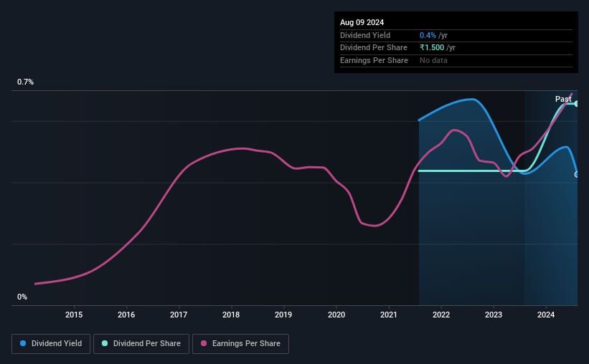This screenshot has height=364, width=589.
Task: Select the 2022 x-axis label
Action: pos(441,315)
